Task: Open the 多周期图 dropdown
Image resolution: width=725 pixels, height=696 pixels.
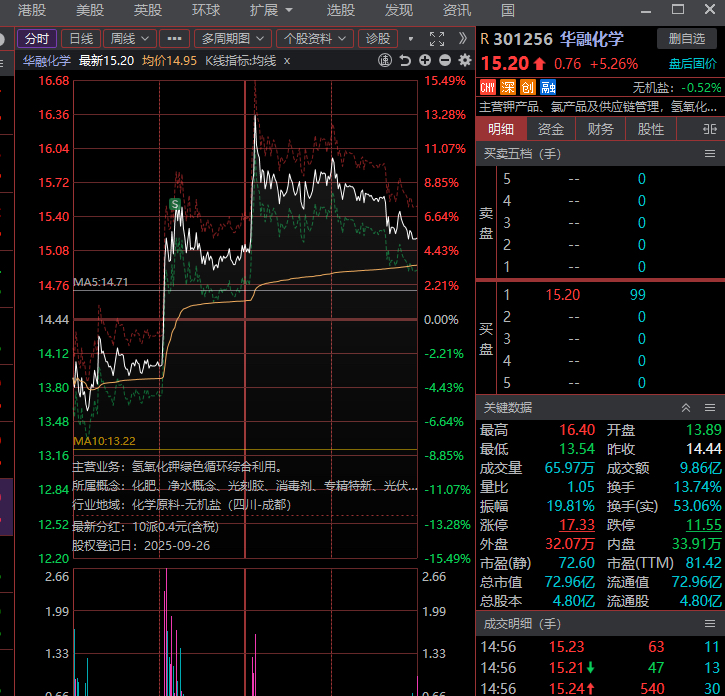Action: [x=233, y=39]
